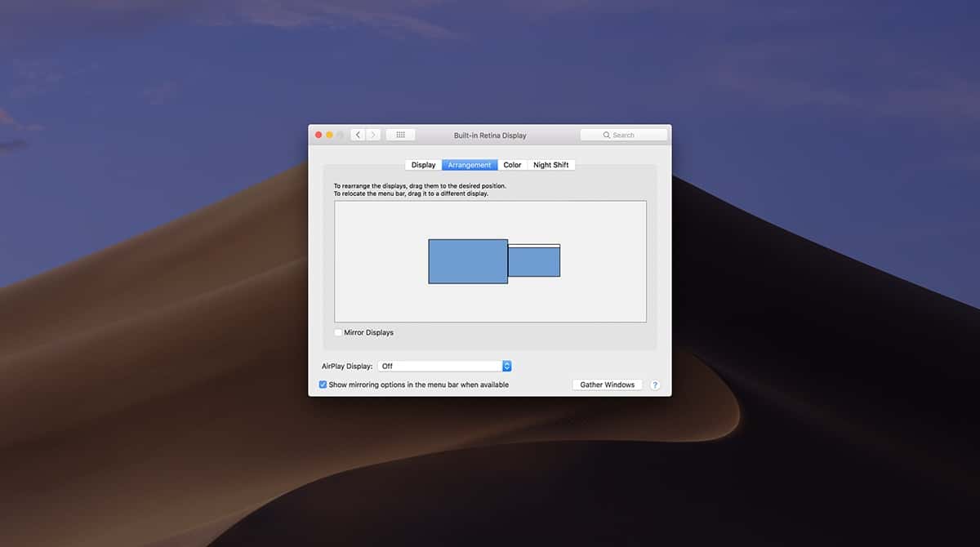The image size is (980, 547).
Task: Click the AirPlay Display up-down arrows control
Action: click(506, 366)
